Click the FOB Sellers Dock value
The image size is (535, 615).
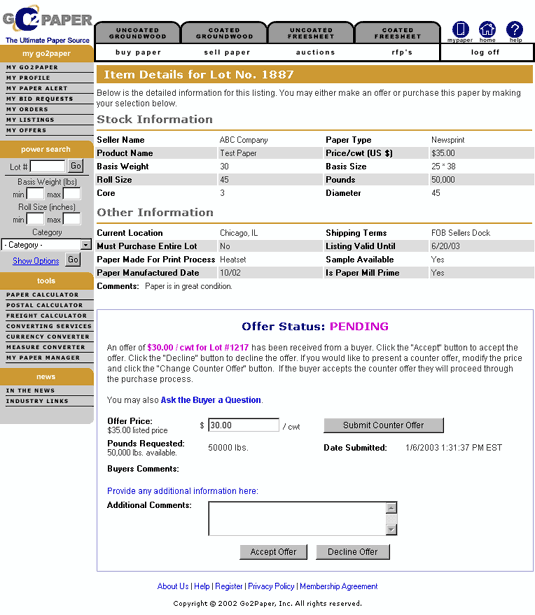click(x=461, y=233)
